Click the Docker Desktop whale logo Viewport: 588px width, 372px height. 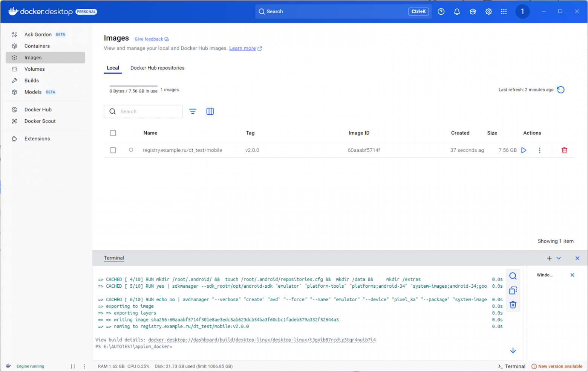[13, 11]
